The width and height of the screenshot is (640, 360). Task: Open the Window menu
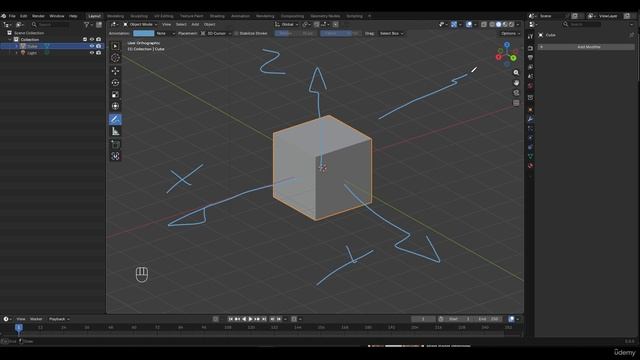(57, 16)
